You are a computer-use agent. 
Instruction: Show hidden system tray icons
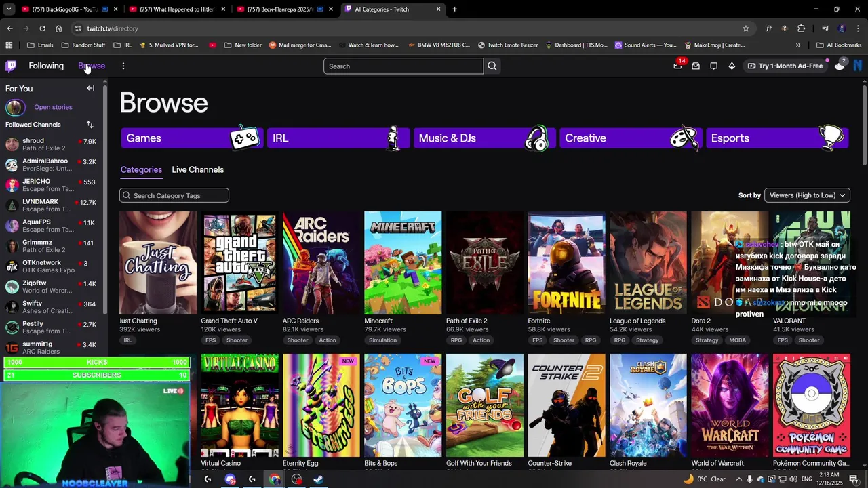coord(739,479)
